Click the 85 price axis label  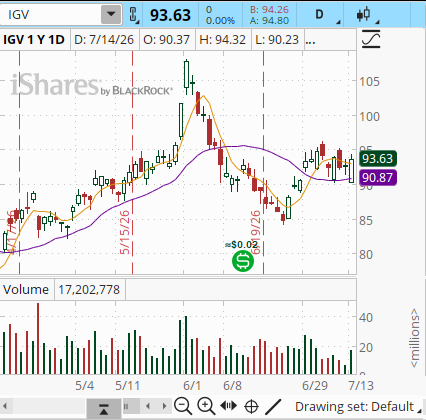point(366,220)
